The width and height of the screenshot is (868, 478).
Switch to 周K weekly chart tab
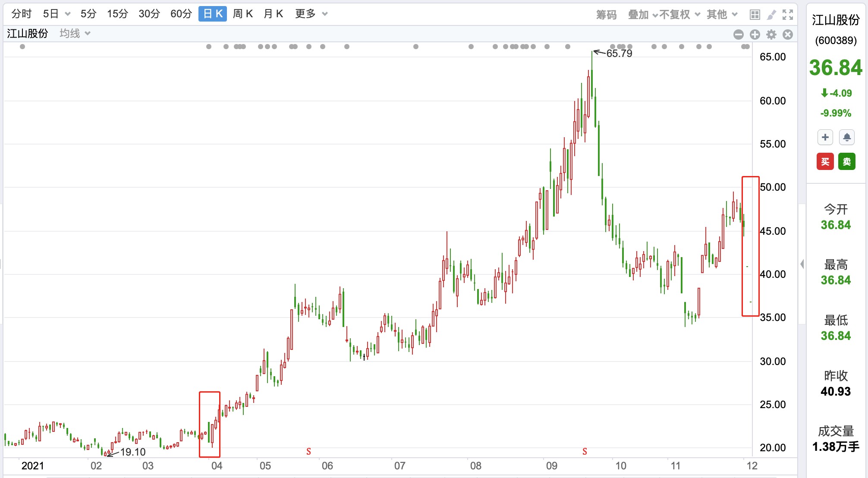coord(243,14)
